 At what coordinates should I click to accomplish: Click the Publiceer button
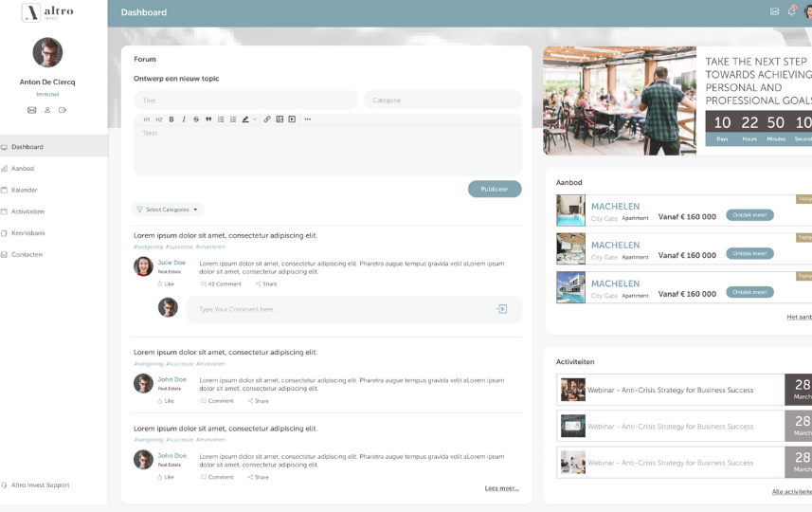coord(495,189)
